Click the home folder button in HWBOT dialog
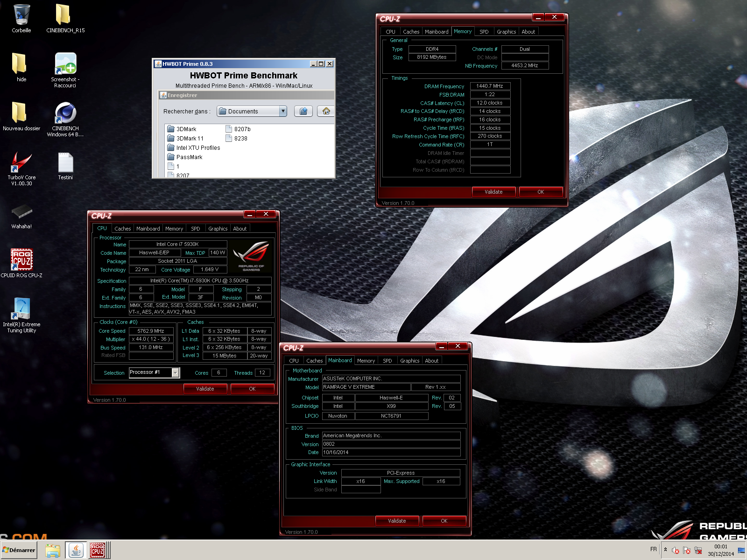The width and height of the screenshot is (747, 560). click(x=326, y=111)
